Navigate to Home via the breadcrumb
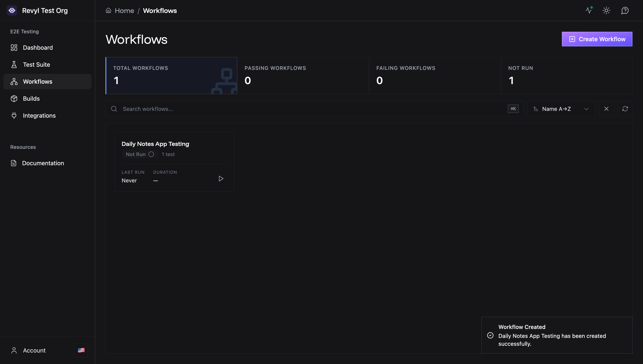This screenshot has width=643, height=364. [x=124, y=10]
